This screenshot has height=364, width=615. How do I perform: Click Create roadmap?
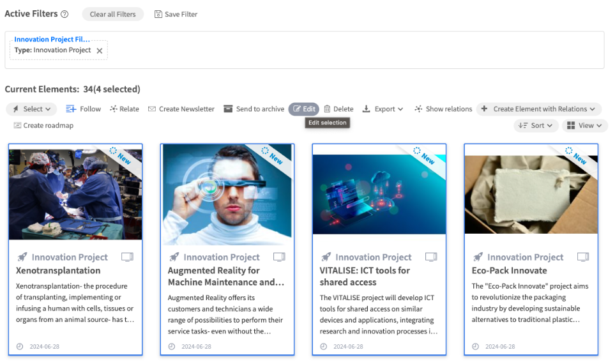(x=43, y=126)
